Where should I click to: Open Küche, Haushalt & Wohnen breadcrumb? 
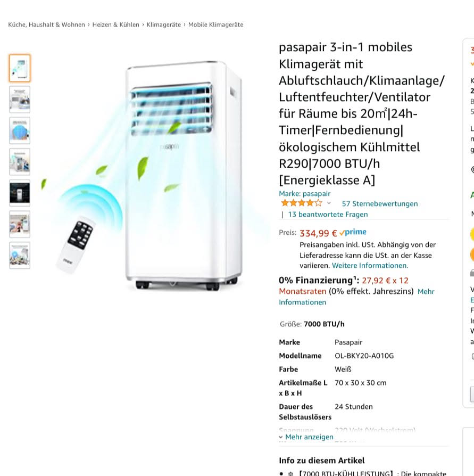point(46,24)
